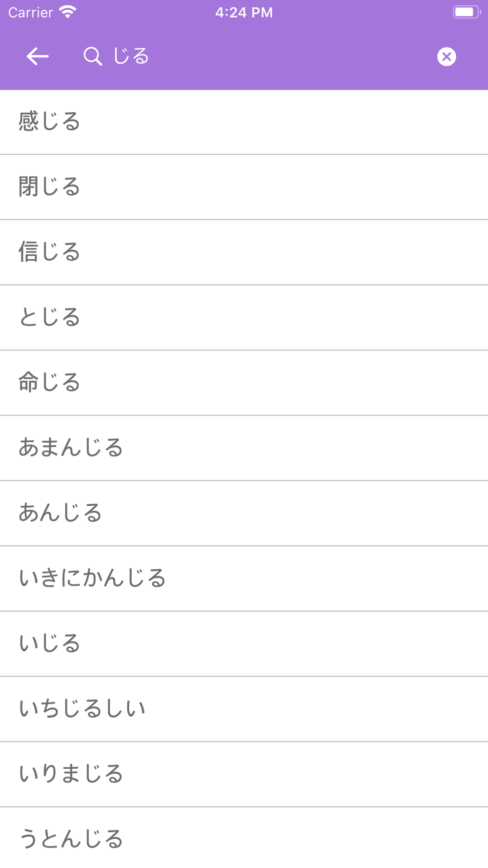Tap the Wi-Fi status icon
488x868 pixels.
[x=68, y=12]
